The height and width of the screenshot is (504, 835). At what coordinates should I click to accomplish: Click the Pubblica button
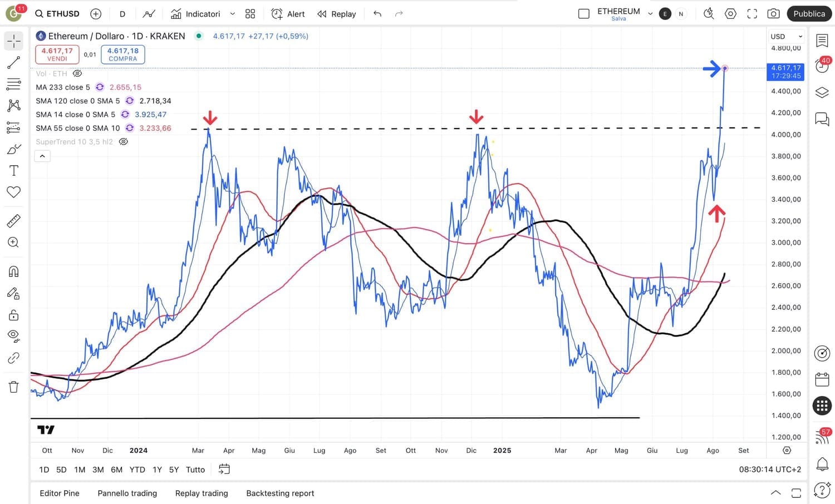809,14
